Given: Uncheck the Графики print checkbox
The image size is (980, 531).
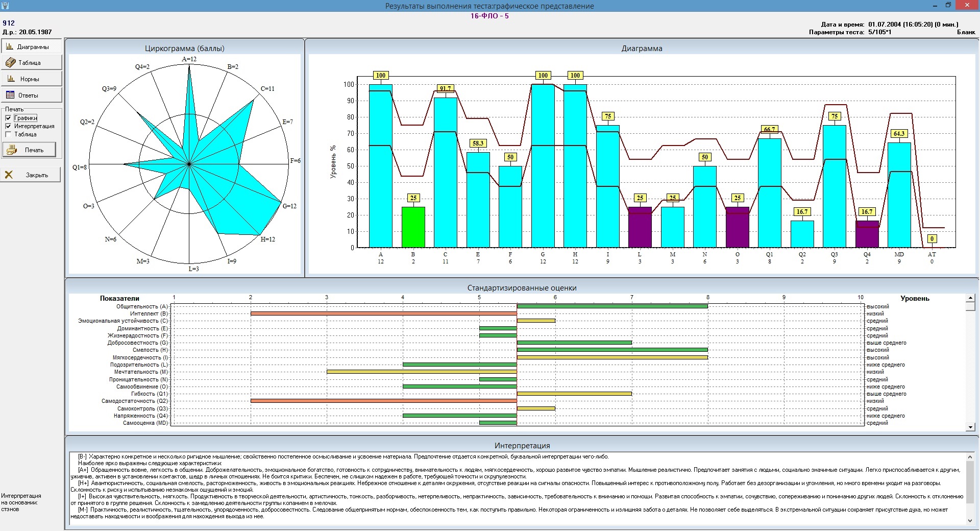Looking at the screenshot, I should point(8,118).
